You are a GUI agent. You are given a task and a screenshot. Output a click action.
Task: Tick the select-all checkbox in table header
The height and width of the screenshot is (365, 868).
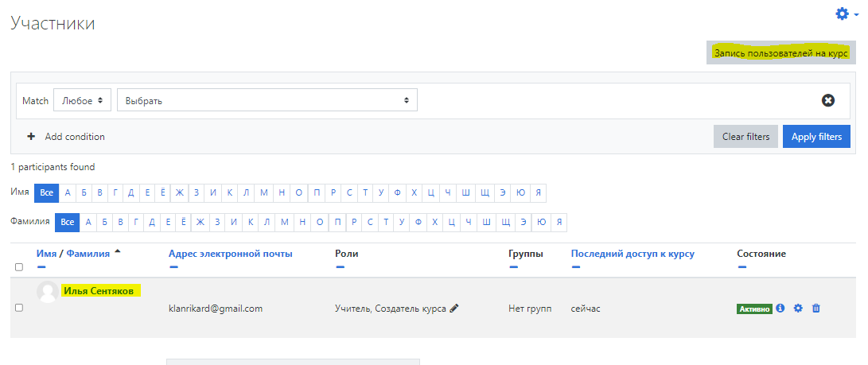pos(19,267)
